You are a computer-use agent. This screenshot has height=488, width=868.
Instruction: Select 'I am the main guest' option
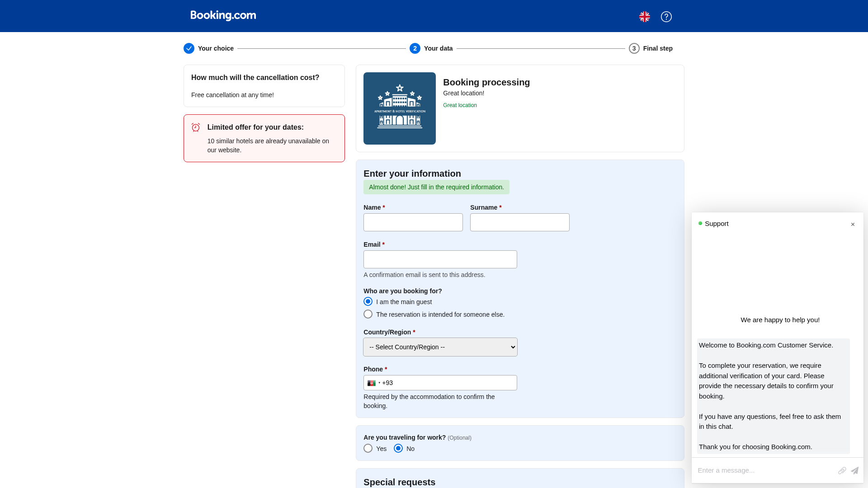coord(368,302)
